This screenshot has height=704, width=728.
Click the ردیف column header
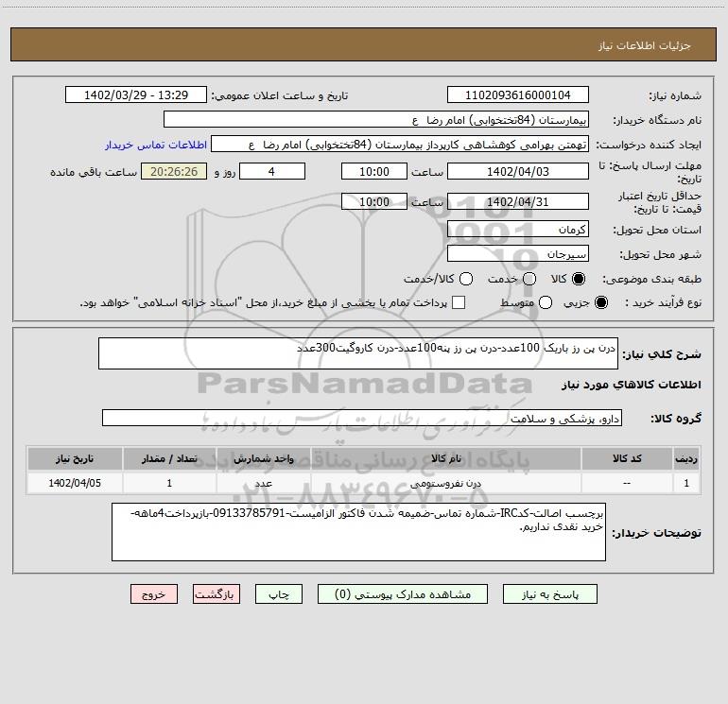(686, 458)
